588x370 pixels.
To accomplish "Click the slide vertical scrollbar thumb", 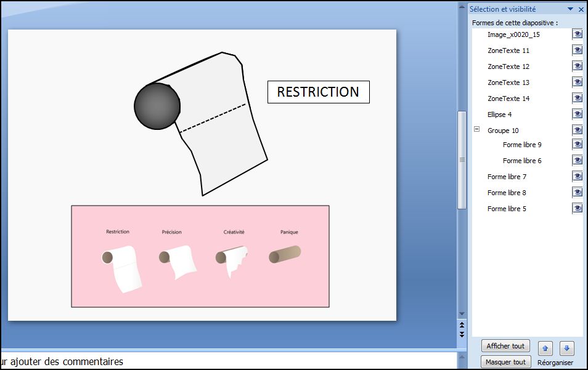I will (x=462, y=160).
